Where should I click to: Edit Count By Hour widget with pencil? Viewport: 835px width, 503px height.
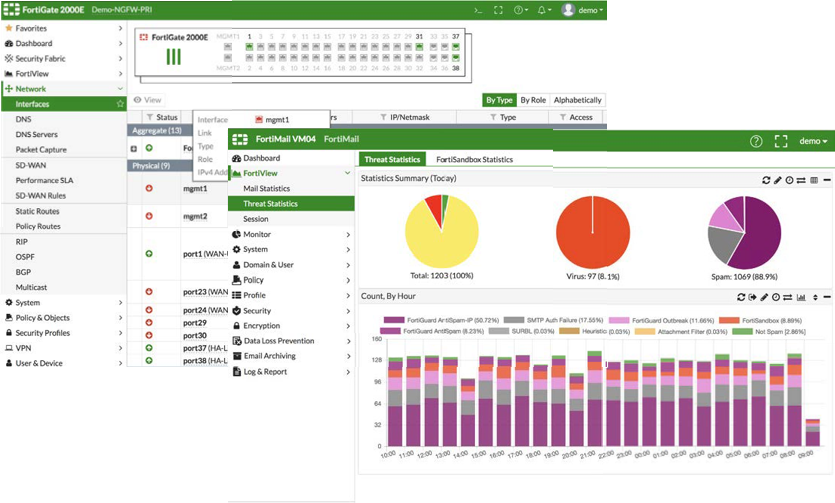click(764, 297)
